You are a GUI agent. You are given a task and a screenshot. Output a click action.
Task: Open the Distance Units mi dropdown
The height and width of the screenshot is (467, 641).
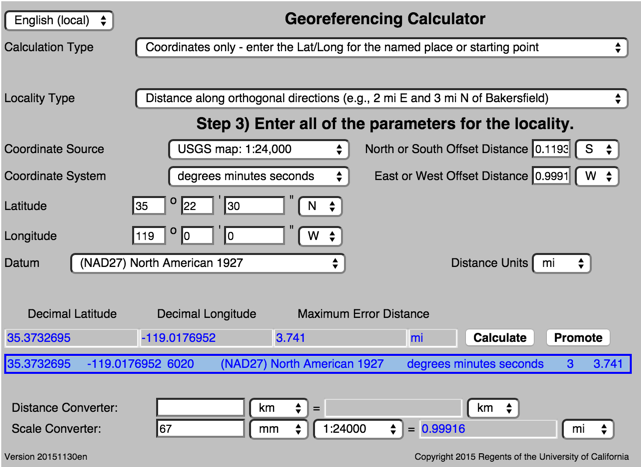tap(562, 263)
